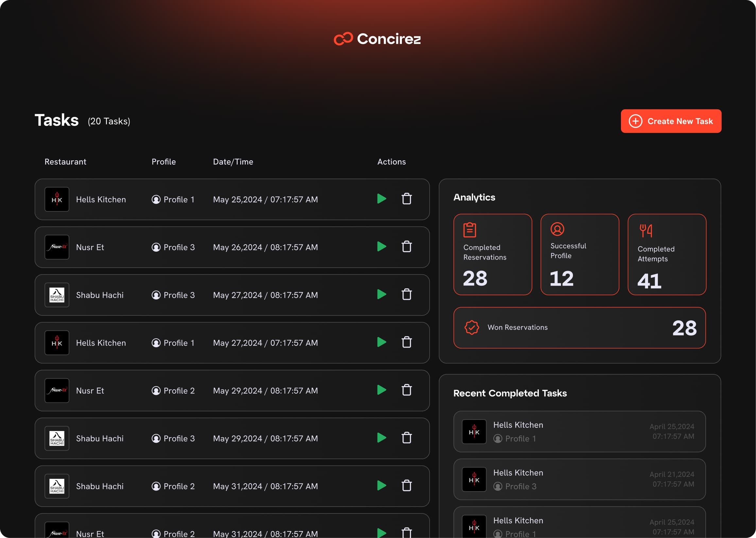The height and width of the screenshot is (538, 756).
Task: Delete the Hells Kitchen May 25 task
Action: point(406,199)
